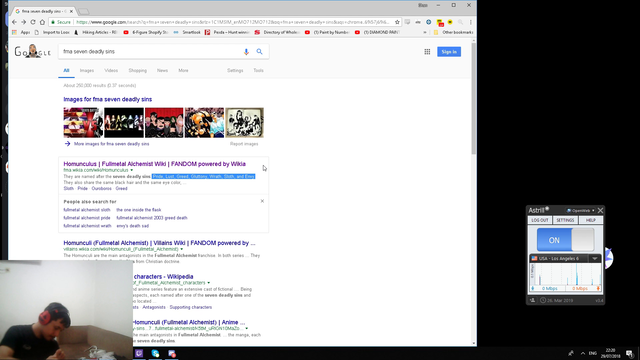Click the Astrill LOG OUT button

click(x=540, y=220)
